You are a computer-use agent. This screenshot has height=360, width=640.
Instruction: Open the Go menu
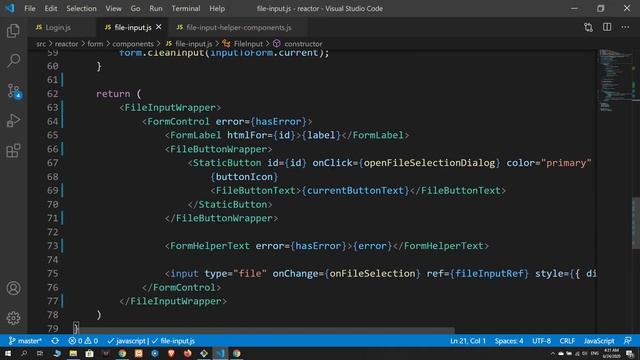click(x=135, y=8)
